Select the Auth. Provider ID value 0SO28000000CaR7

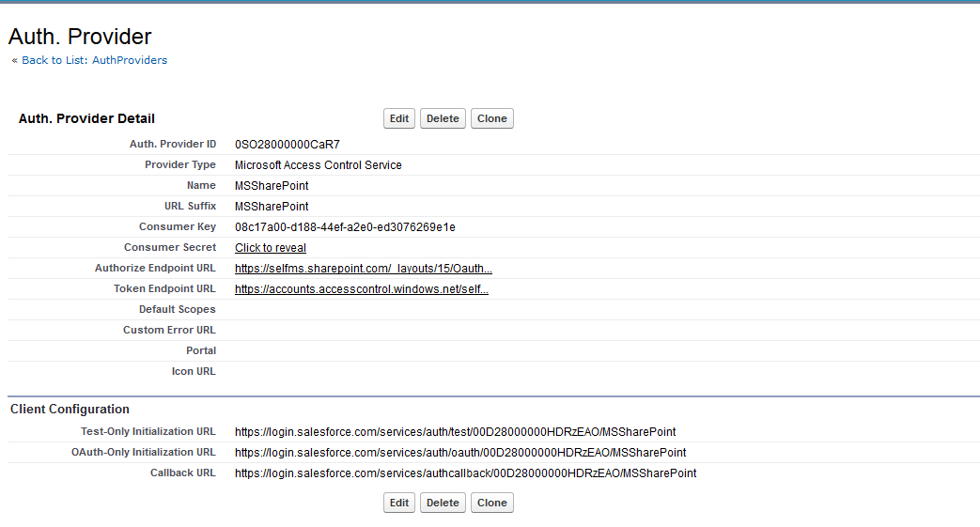click(x=288, y=145)
